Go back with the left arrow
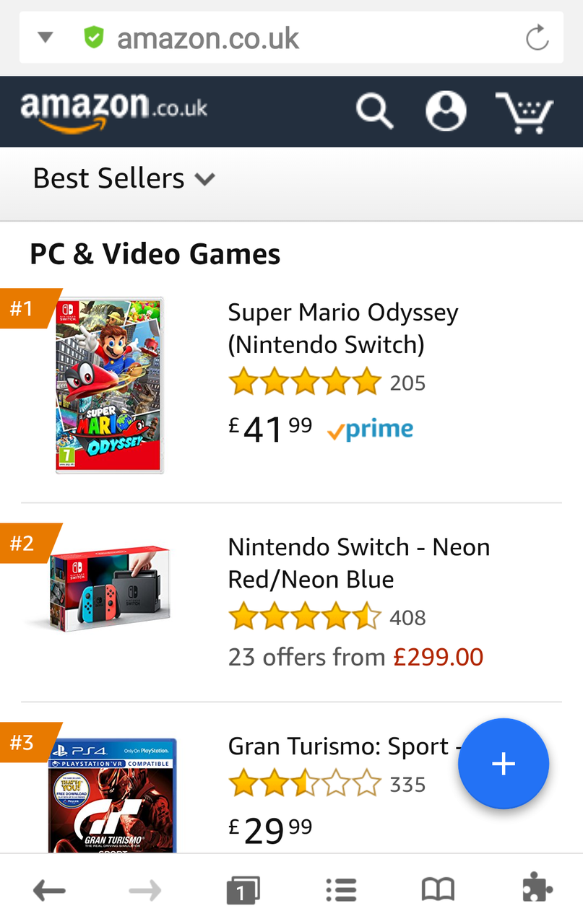Image resolution: width=583 pixels, height=924 pixels. [x=49, y=891]
